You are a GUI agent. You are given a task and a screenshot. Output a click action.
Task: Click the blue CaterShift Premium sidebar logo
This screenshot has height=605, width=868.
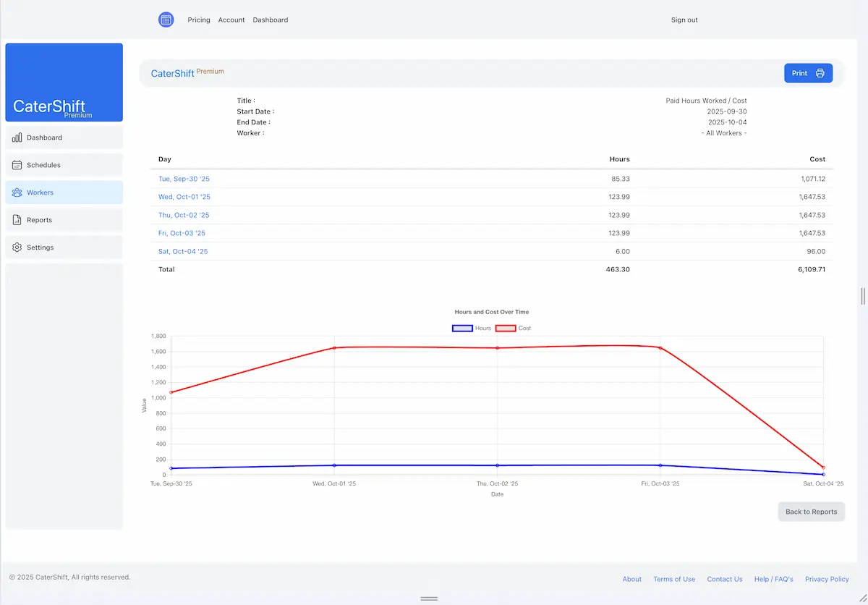64,82
